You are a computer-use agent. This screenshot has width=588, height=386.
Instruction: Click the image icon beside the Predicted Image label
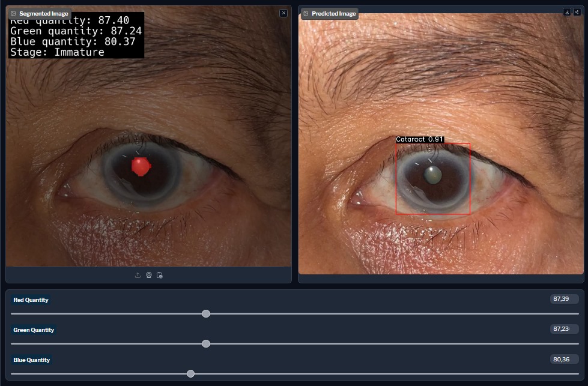306,13
